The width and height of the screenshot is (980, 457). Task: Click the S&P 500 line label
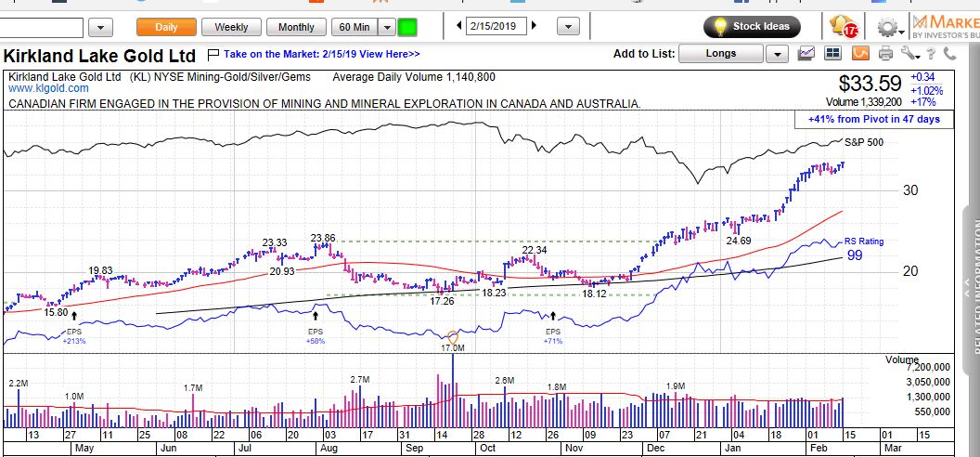pos(864,142)
